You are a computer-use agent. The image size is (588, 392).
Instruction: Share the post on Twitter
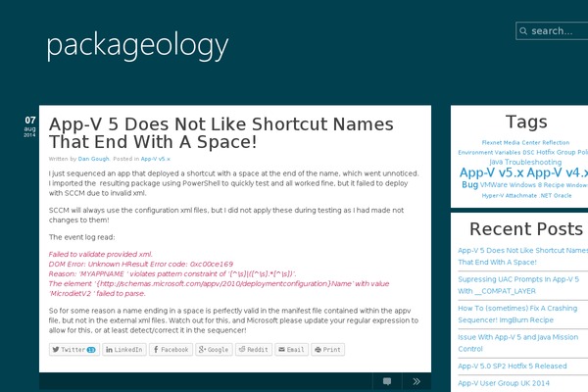point(74,349)
